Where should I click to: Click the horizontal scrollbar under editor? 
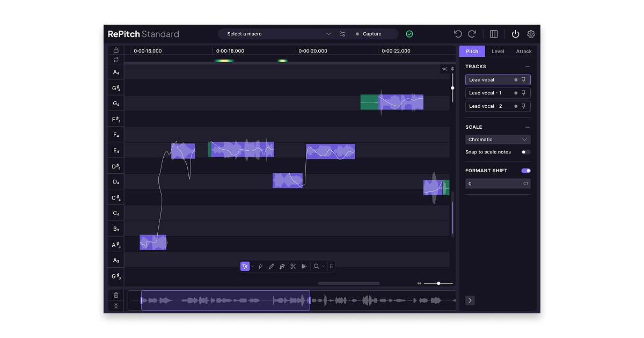pyautogui.click(x=349, y=283)
